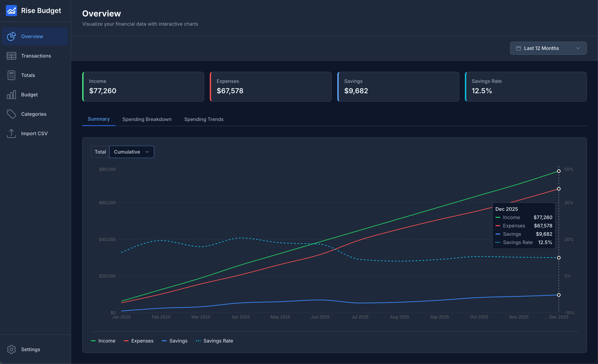
Task: Switch to the Spending Breakdown tab
Action: click(147, 119)
